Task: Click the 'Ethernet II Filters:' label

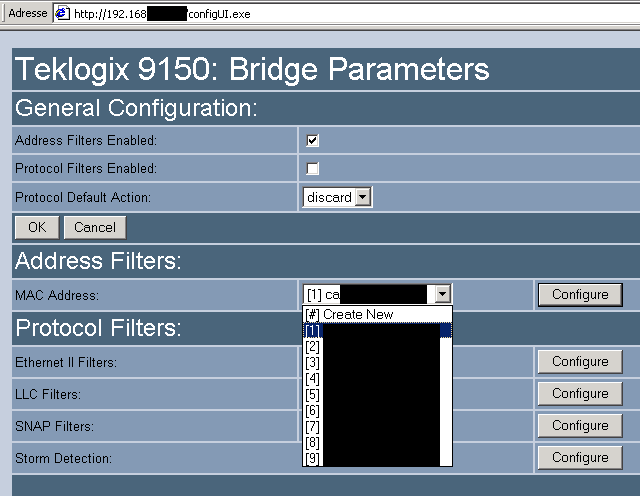Action: [66, 362]
